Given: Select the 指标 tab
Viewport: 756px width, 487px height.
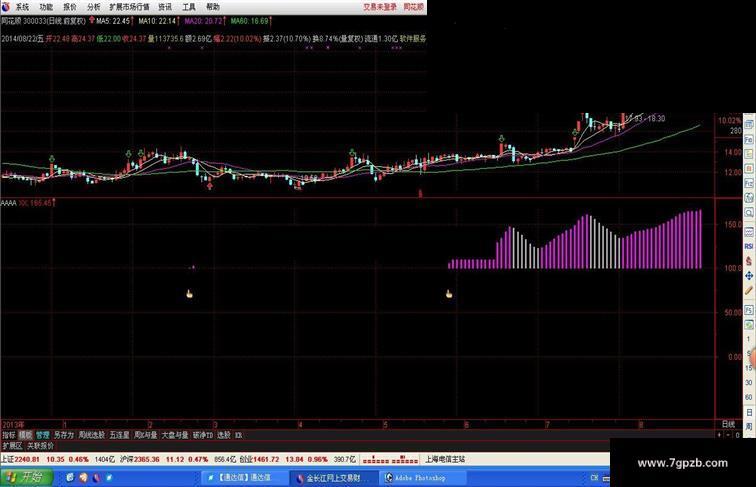Looking at the screenshot, I should (9, 435).
